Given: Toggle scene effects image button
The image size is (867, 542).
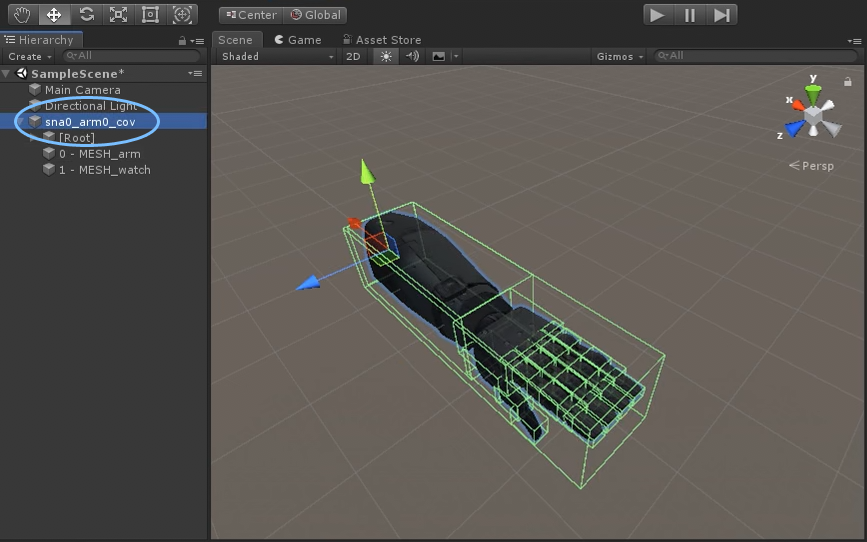Looking at the screenshot, I should 438,56.
